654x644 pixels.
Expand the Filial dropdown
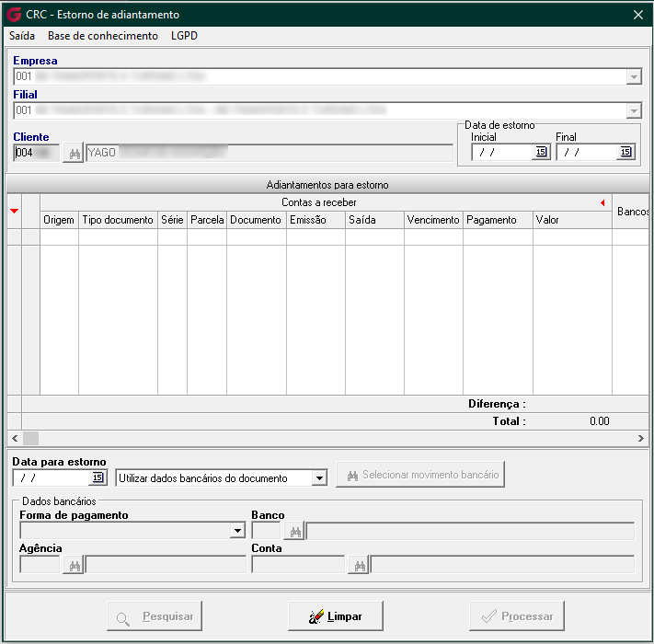pyautogui.click(x=634, y=111)
